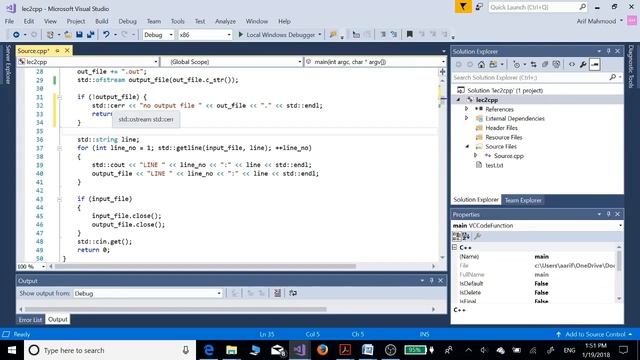Click Add to Source Control

point(594,334)
